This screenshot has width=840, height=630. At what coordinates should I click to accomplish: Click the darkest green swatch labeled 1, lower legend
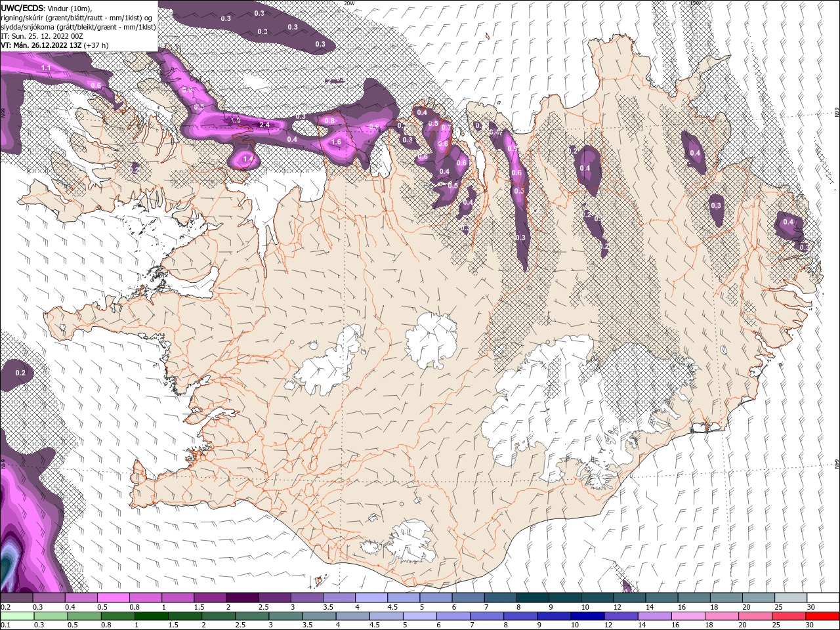[151, 616]
